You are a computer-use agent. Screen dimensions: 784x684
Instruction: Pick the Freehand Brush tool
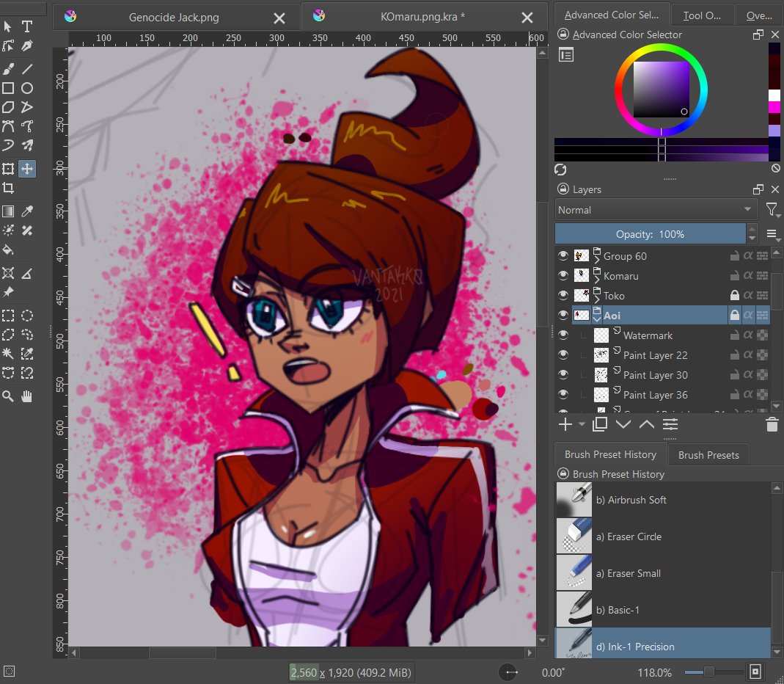pos(8,68)
